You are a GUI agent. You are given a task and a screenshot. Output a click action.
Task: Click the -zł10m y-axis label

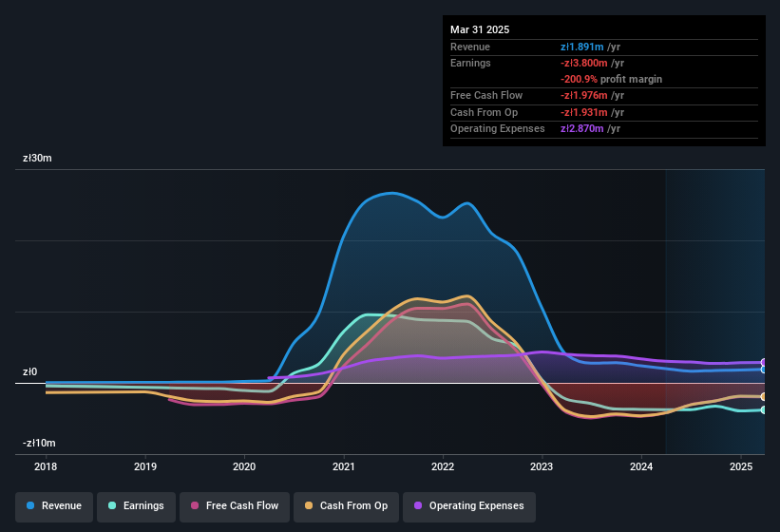click(39, 443)
